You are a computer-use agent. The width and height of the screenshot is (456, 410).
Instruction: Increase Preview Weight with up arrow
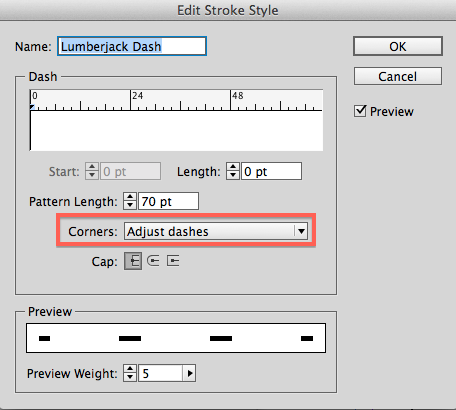[x=130, y=369]
